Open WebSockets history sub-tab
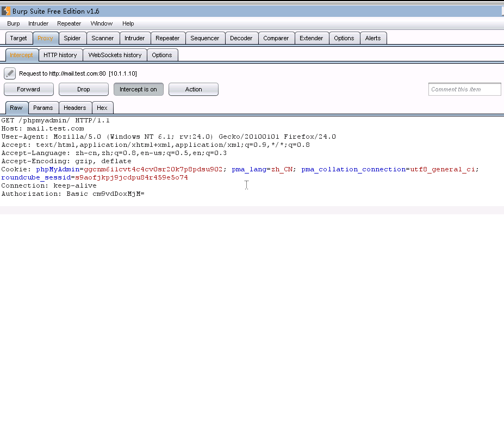The image size is (504, 421). coord(115,55)
